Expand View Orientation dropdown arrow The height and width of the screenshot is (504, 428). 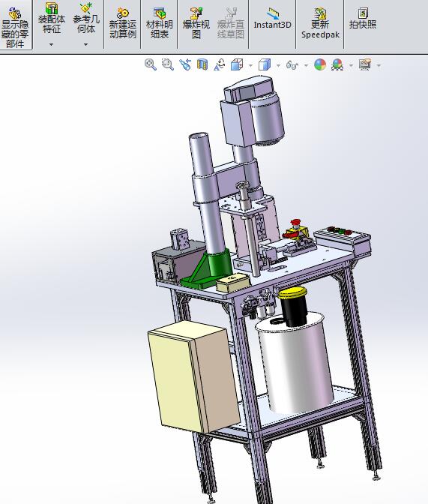tap(250, 65)
